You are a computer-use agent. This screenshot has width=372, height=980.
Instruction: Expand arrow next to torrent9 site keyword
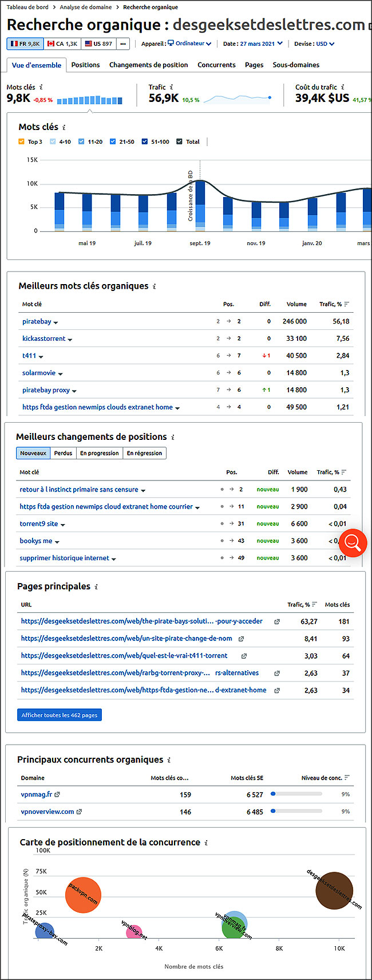(x=62, y=525)
